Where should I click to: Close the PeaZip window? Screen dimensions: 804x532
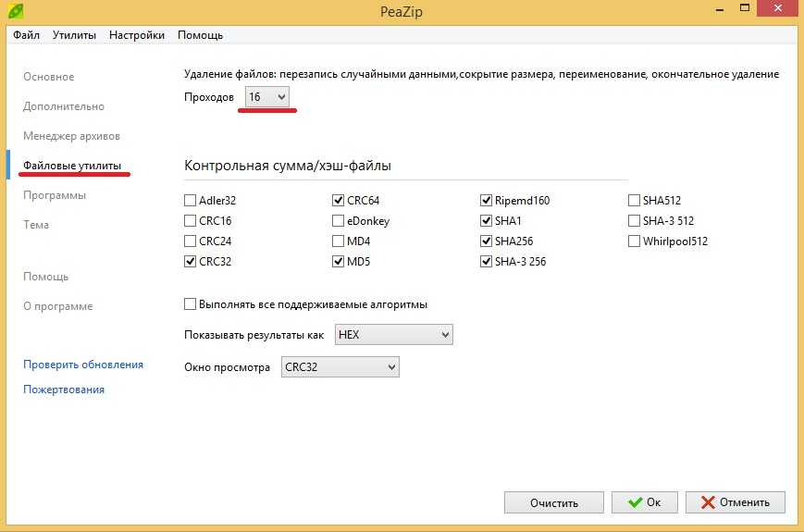click(x=778, y=8)
